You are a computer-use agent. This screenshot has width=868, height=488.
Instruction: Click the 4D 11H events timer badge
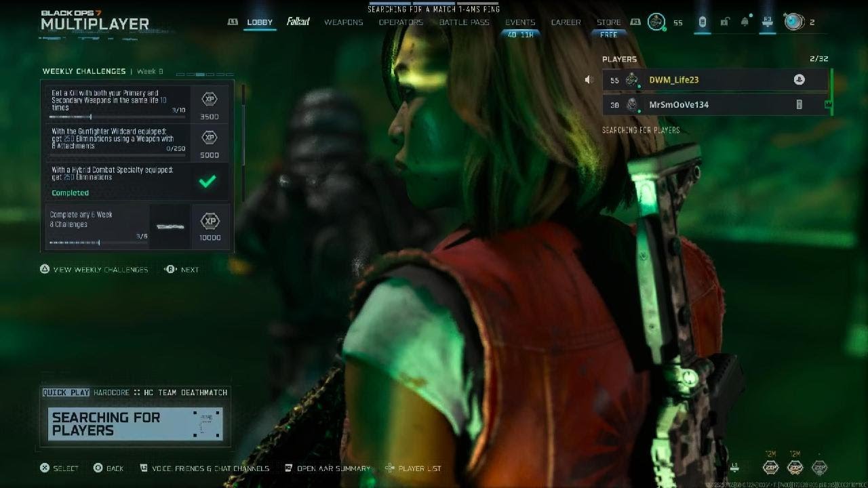[520, 34]
